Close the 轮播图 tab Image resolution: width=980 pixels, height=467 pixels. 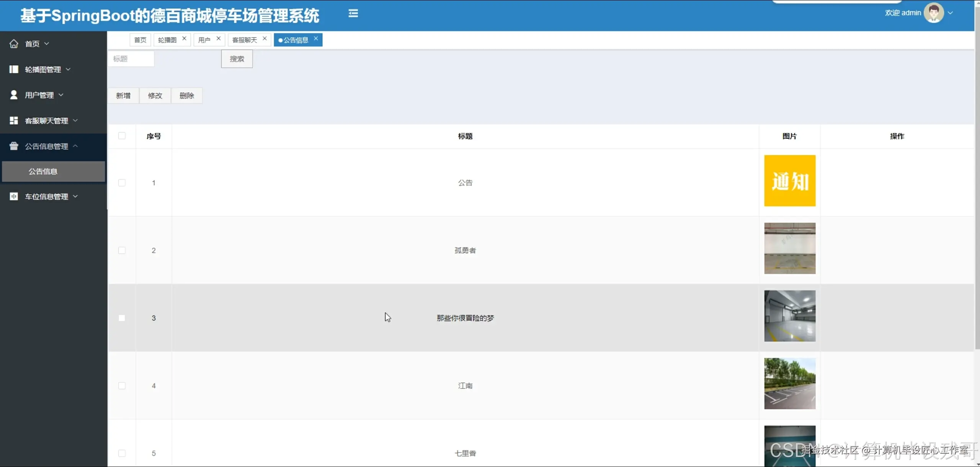(x=184, y=39)
